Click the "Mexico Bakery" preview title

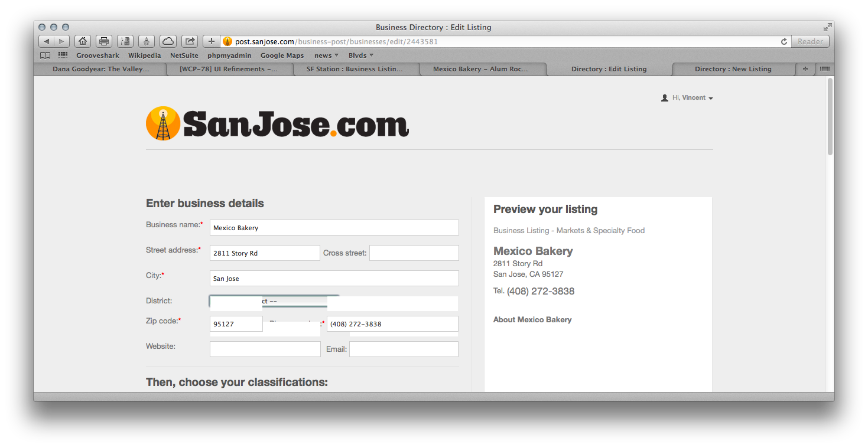(x=533, y=251)
